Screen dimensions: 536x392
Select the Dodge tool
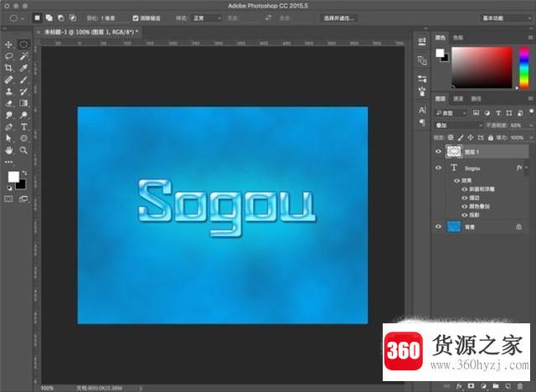[x=23, y=116]
